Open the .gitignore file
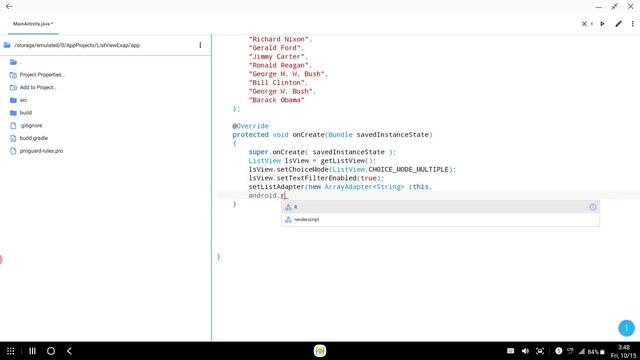The width and height of the screenshot is (640, 360). coord(31,125)
